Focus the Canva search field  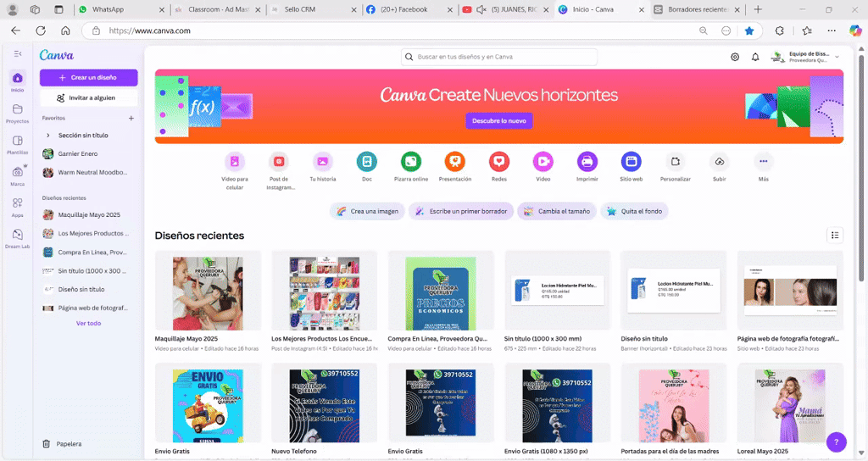[498, 57]
